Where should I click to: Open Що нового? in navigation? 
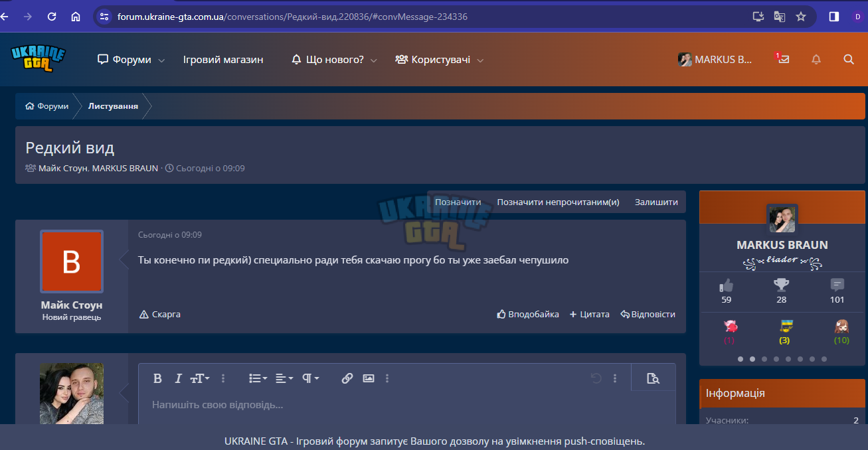pyautogui.click(x=328, y=60)
